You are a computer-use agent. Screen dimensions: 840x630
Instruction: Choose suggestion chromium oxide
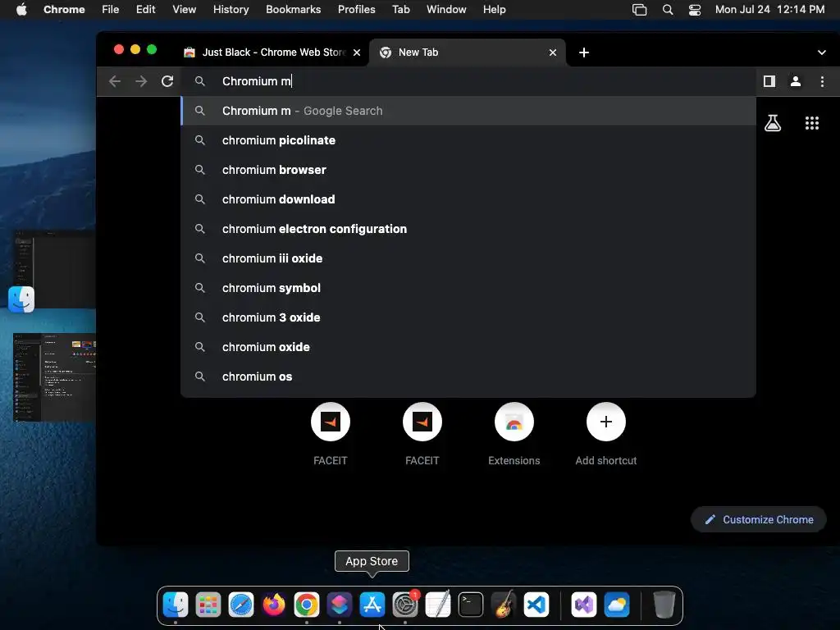pos(468,347)
